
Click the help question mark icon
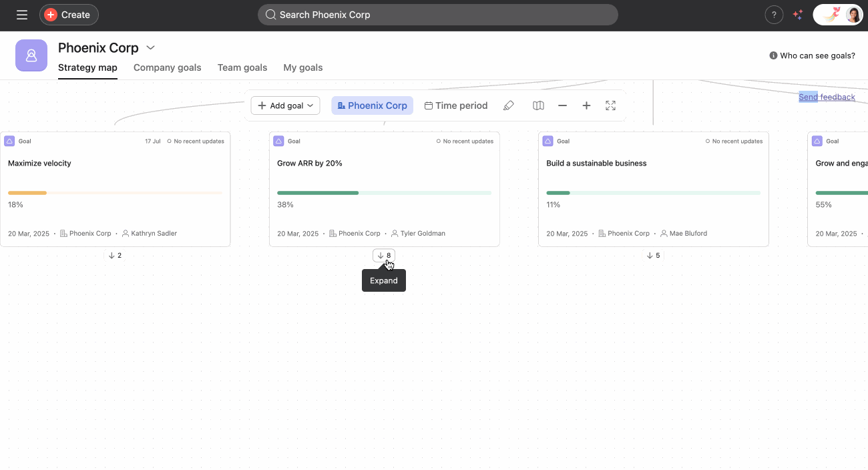pos(774,15)
